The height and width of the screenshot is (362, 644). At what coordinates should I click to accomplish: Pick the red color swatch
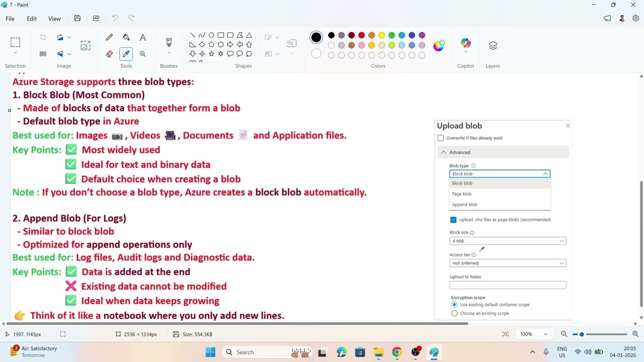point(361,35)
